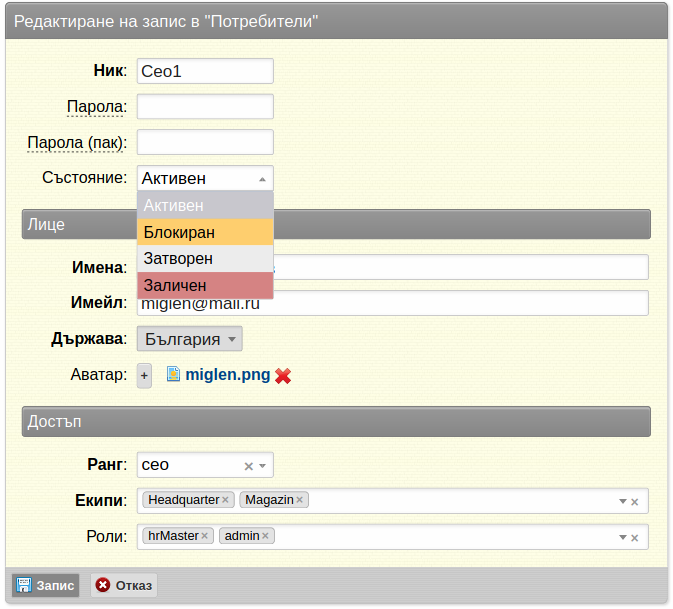Remove the Headquarter team tag
Image resolution: width=673 pixels, height=609 pixels.
[x=225, y=500]
